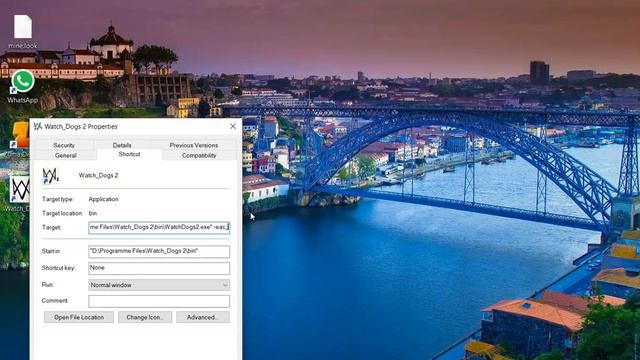Click the 'bin' target location value
640x360 pixels.
click(93, 213)
